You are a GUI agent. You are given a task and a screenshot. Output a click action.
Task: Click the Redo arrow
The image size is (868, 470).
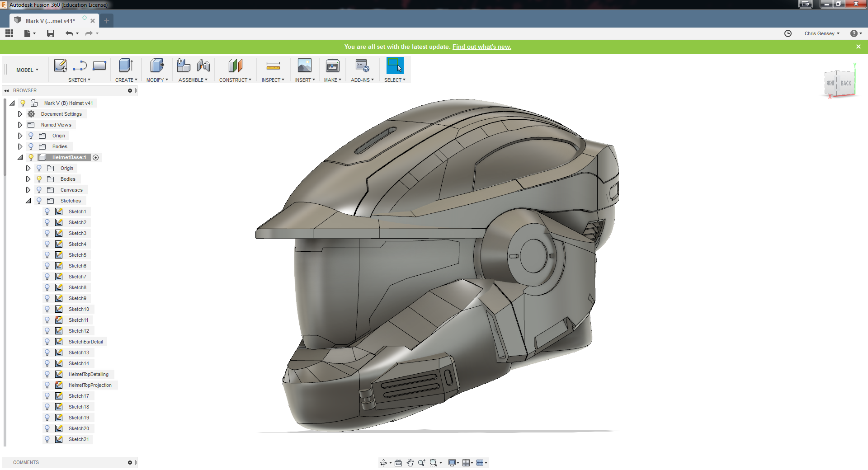[89, 33]
